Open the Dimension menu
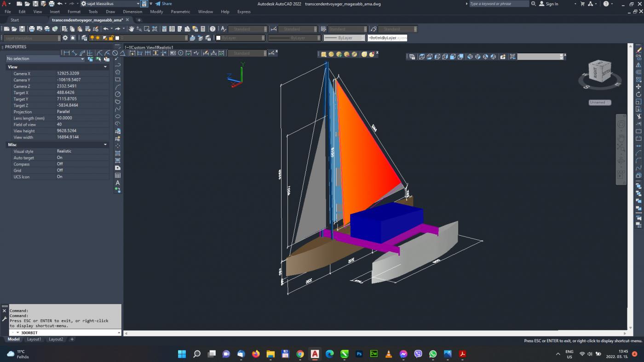Screen dimensions: 644x362 [x=132, y=12]
